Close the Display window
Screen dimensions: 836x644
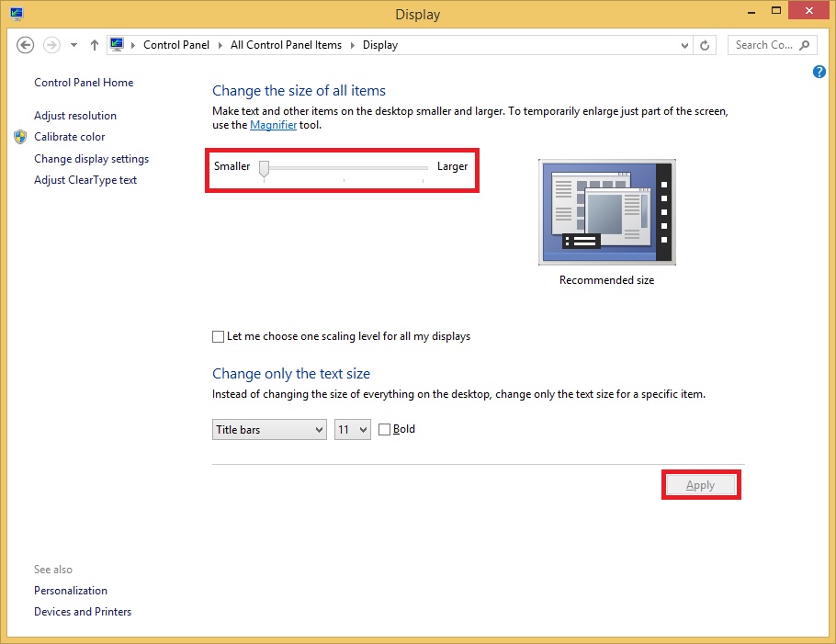click(x=808, y=11)
